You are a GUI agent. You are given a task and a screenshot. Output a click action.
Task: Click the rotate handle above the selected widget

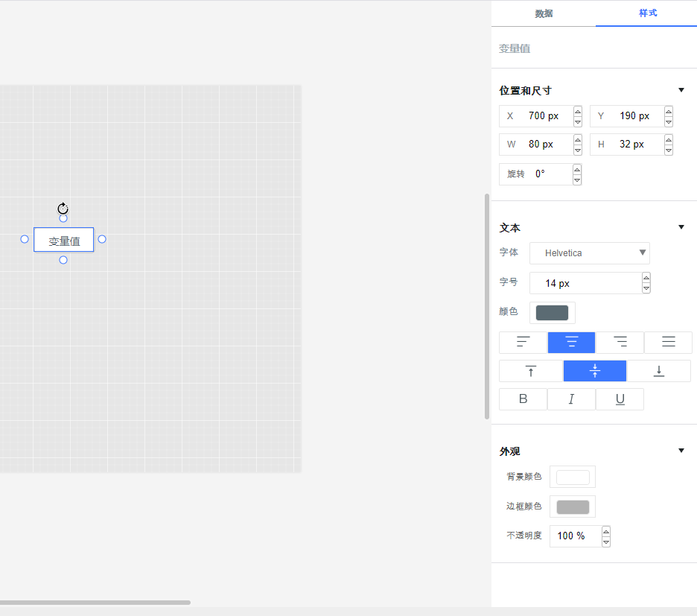coord(63,209)
